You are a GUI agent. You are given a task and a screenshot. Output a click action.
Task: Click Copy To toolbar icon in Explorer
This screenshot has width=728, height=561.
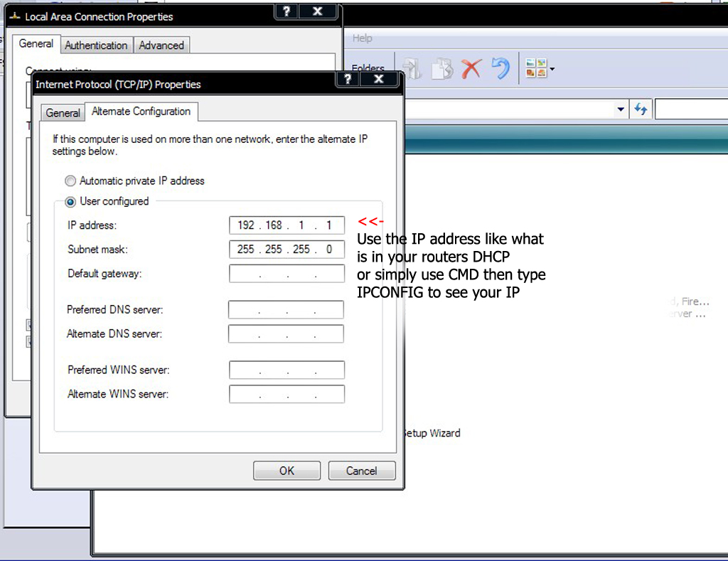click(442, 69)
